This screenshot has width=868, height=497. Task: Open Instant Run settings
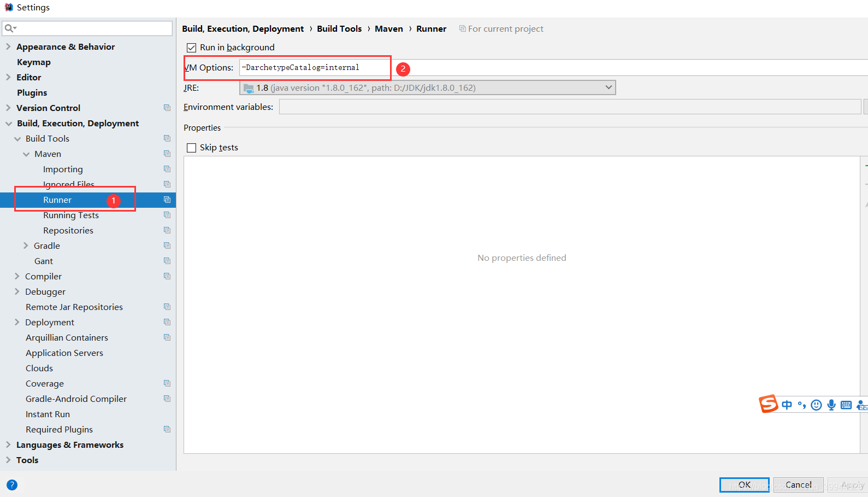coord(48,414)
